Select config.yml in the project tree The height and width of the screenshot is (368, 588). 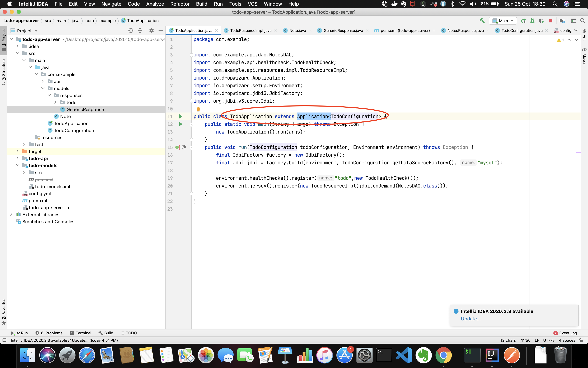tap(40, 193)
